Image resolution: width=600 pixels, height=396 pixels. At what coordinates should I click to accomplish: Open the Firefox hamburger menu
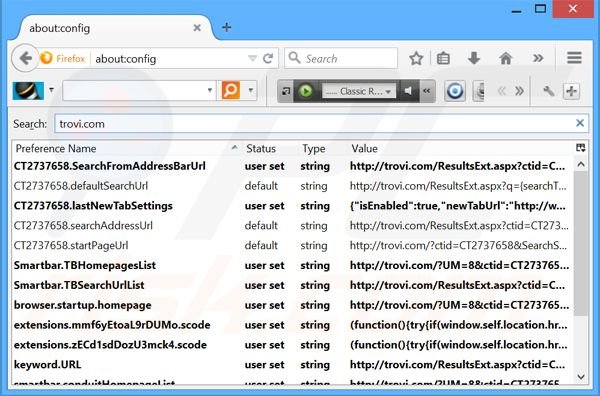[574, 58]
